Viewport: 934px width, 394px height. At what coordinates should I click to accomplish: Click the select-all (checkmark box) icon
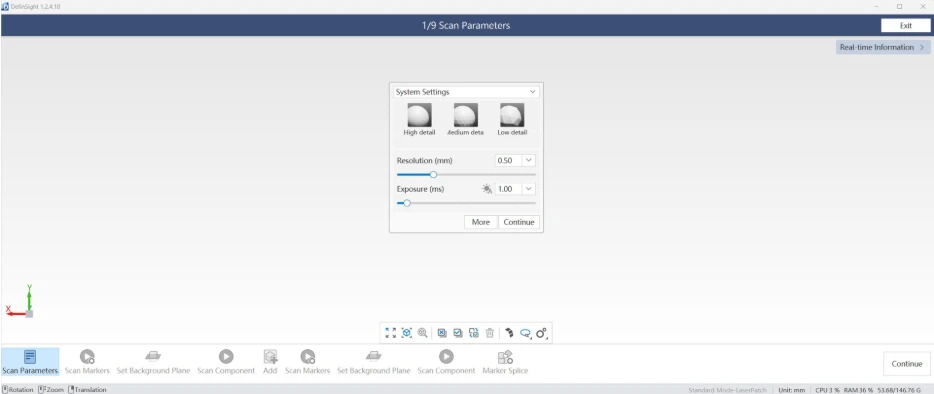[457, 333]
